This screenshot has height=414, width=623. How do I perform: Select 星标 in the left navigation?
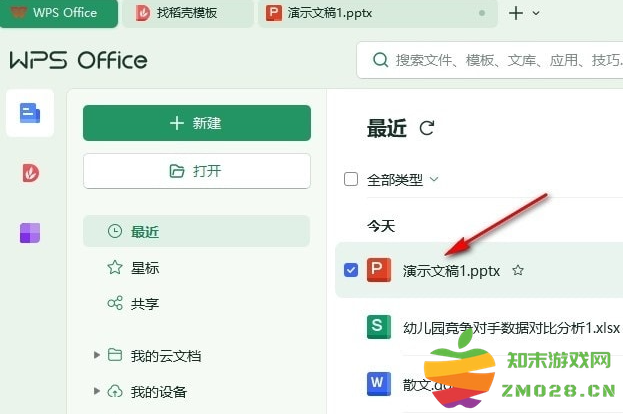pyautogui.click(x=145, y=268)
